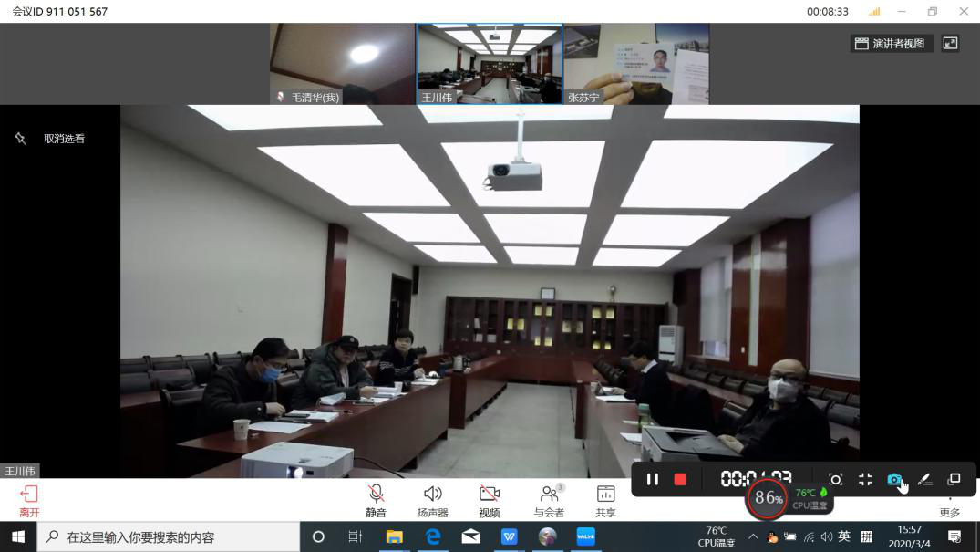Pause the screen recording
Image resolution: width=980 pixels, height=552 pixels.
tap(652, 479)
